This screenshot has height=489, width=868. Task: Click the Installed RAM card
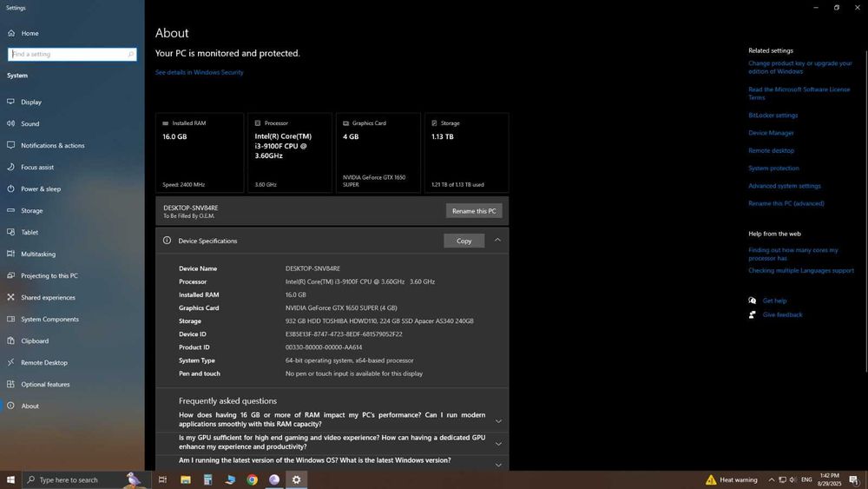point(200,153)
